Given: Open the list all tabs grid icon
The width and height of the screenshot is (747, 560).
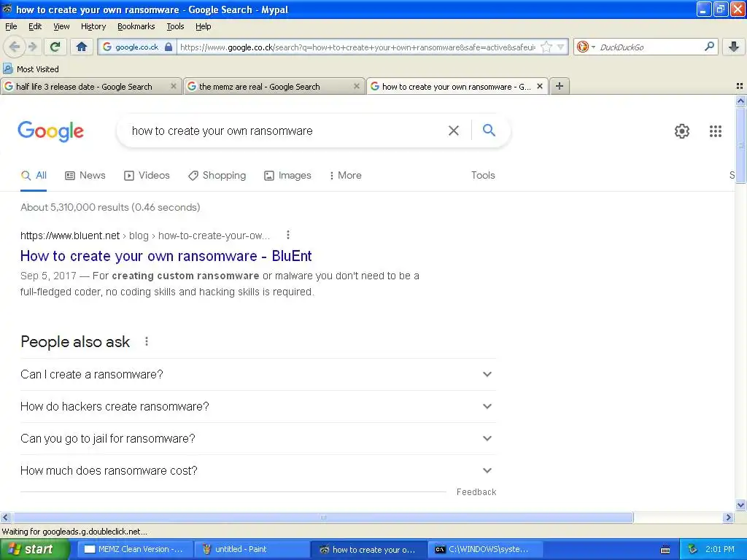Looking at the screenshot, I should (740, 86).
